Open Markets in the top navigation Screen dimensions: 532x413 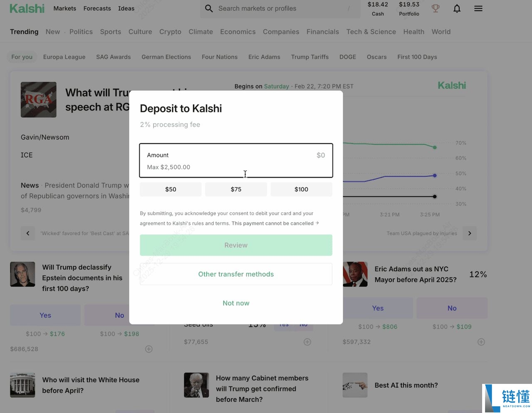pyautogui.click(x=65, y=8)
